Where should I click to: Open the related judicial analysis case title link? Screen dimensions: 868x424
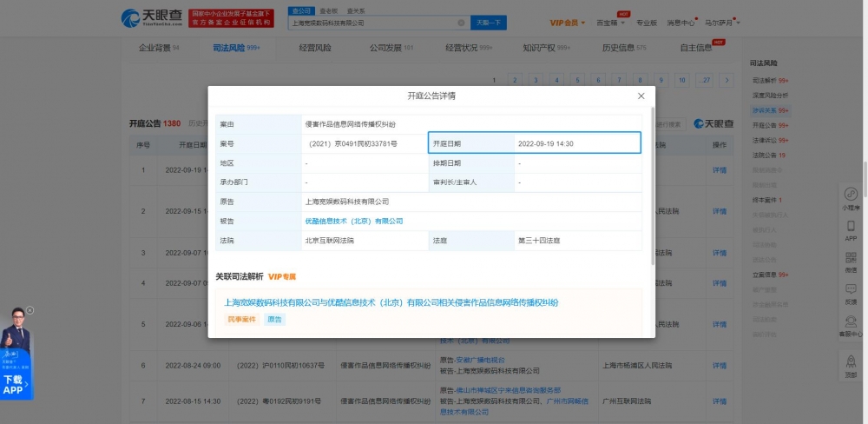(x=391, y=302)
